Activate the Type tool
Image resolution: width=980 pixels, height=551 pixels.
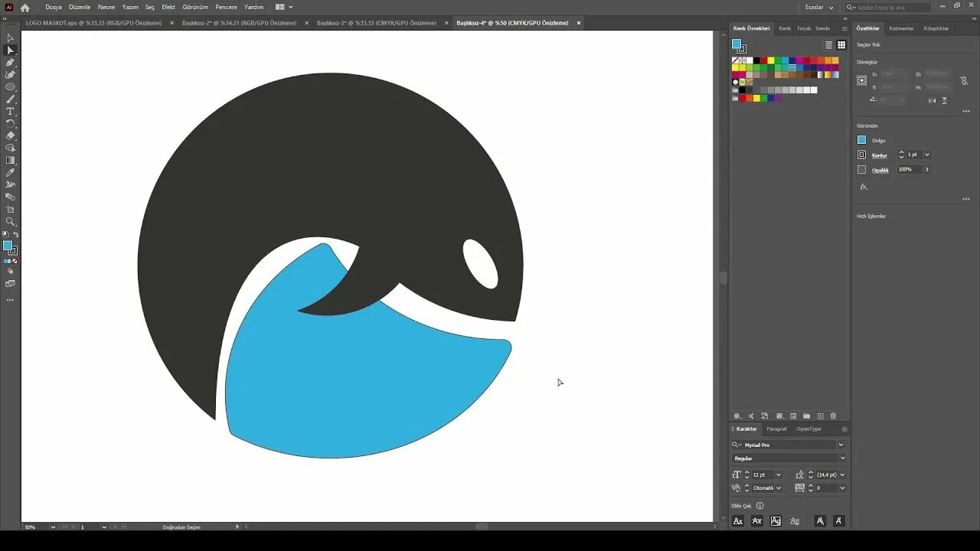(x=10, y=111)
